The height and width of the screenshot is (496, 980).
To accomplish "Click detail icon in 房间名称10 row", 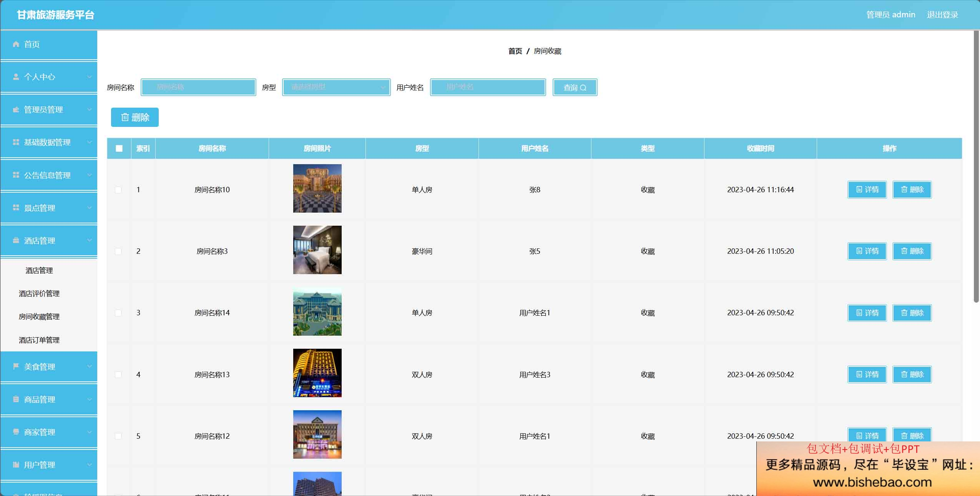I will click(x=859, y=190).
